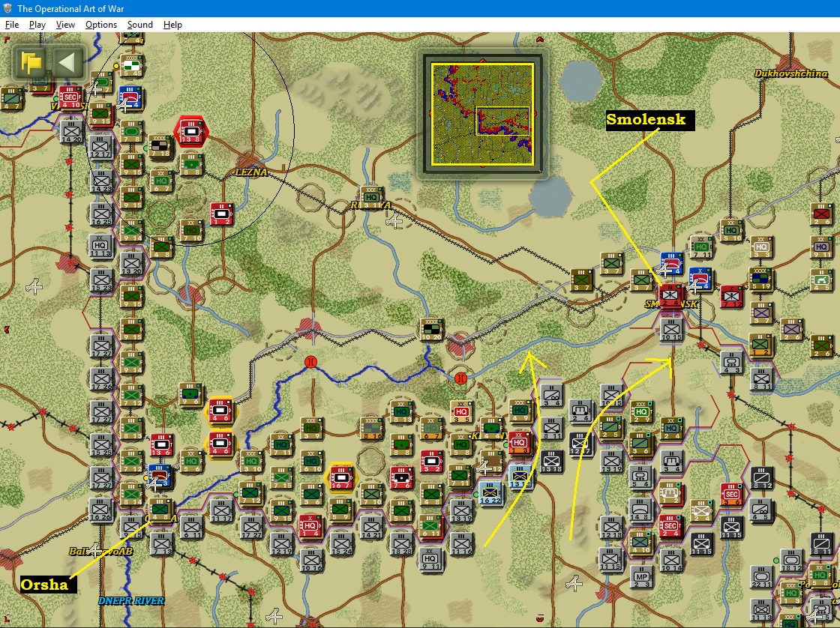Click the airfield icon near Rudnya
840x628 pixels.
coord(394,220)
